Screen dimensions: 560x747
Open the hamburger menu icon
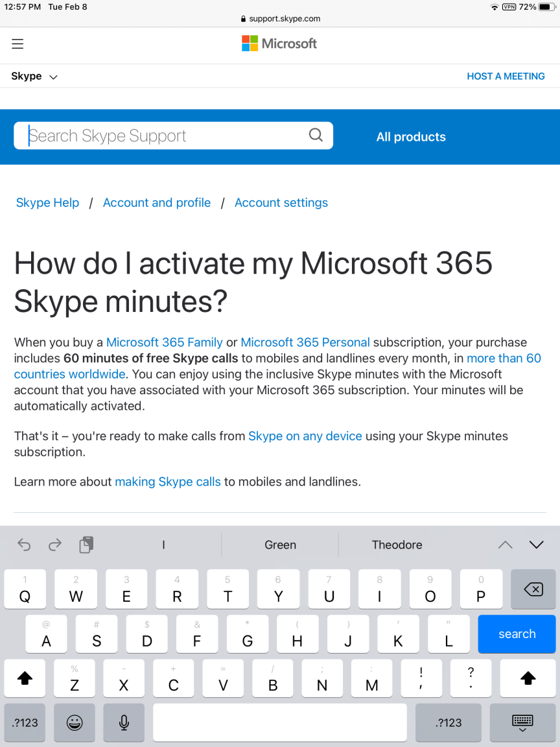(x=17, y=44)
